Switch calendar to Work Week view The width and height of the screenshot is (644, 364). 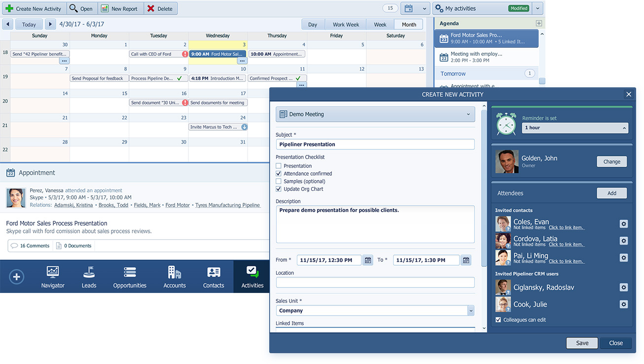(x=346, y=24)
